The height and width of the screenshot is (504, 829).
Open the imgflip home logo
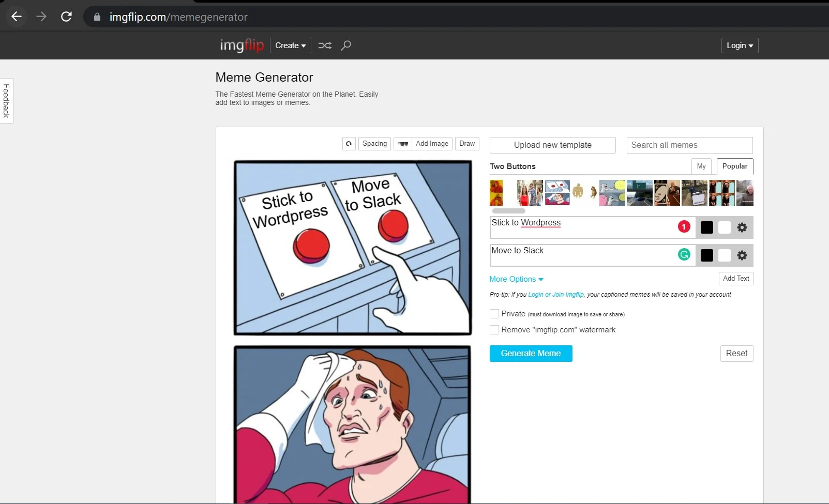point(242,45)
